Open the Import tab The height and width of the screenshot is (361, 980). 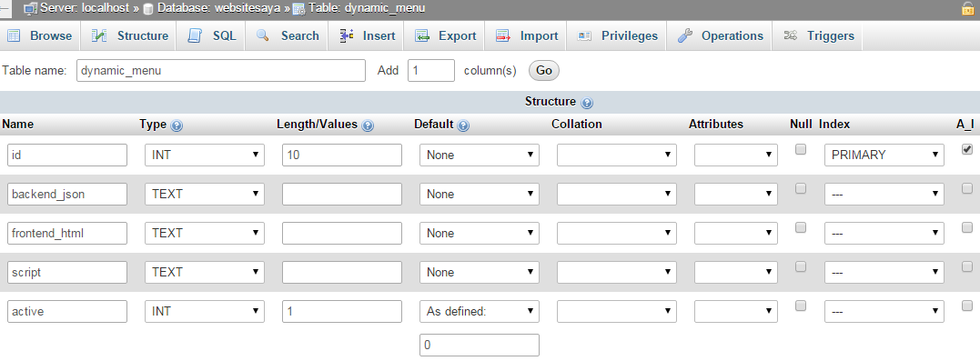[526, 35]
